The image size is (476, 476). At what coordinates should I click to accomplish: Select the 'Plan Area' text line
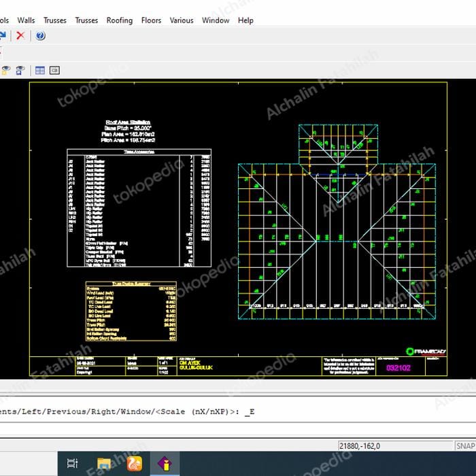click(128, 134)
